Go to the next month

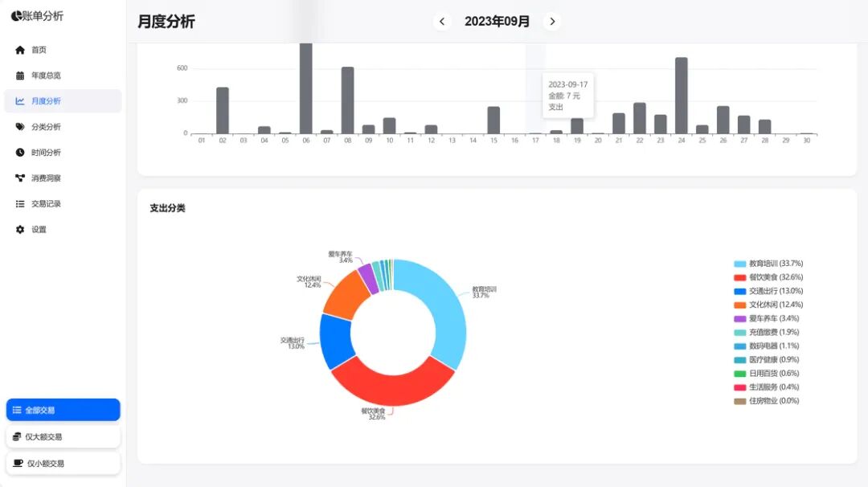click(x=552, y=22)
